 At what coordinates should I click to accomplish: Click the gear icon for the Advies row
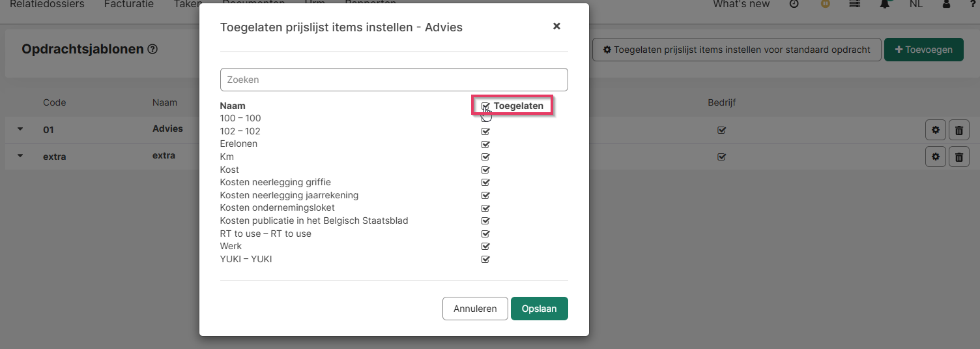pyautogui.click(x=935, y=130)
